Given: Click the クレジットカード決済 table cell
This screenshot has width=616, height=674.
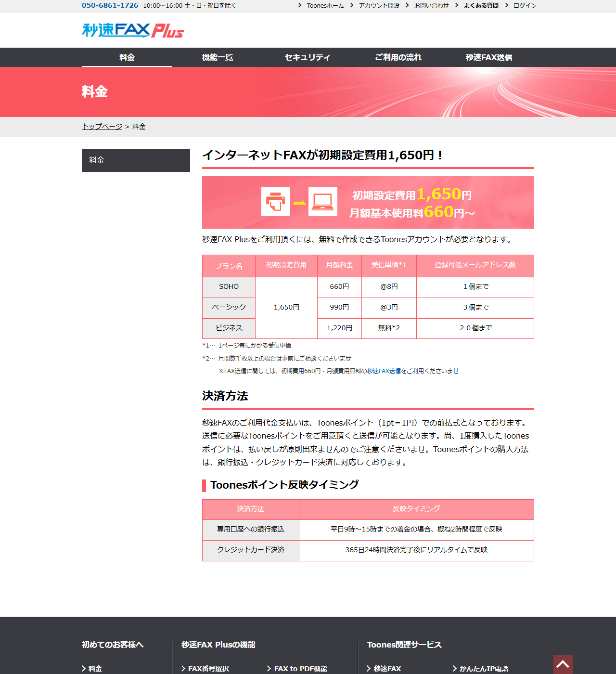Looking at the screenshot, I should tap(251, 550).
